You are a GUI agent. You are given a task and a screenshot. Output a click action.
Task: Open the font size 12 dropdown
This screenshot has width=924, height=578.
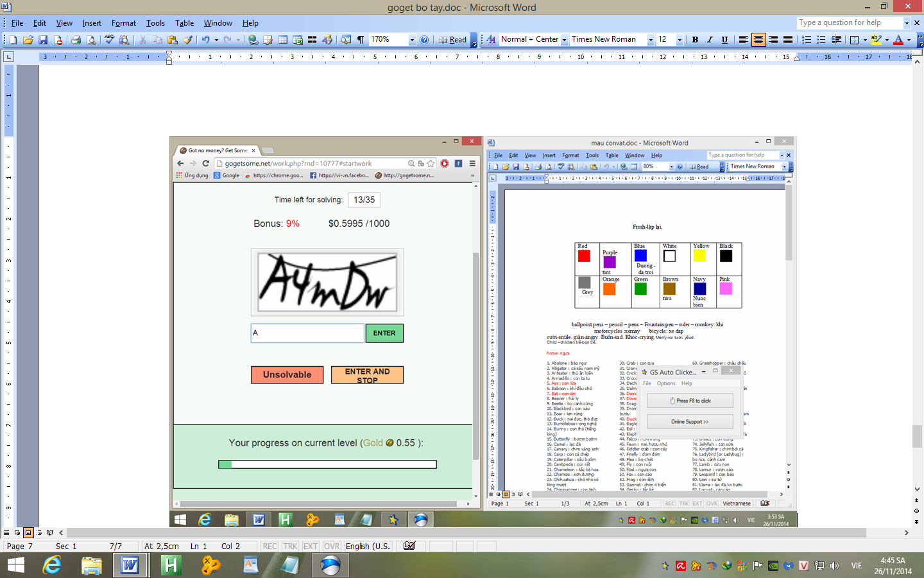coord(680,40)
